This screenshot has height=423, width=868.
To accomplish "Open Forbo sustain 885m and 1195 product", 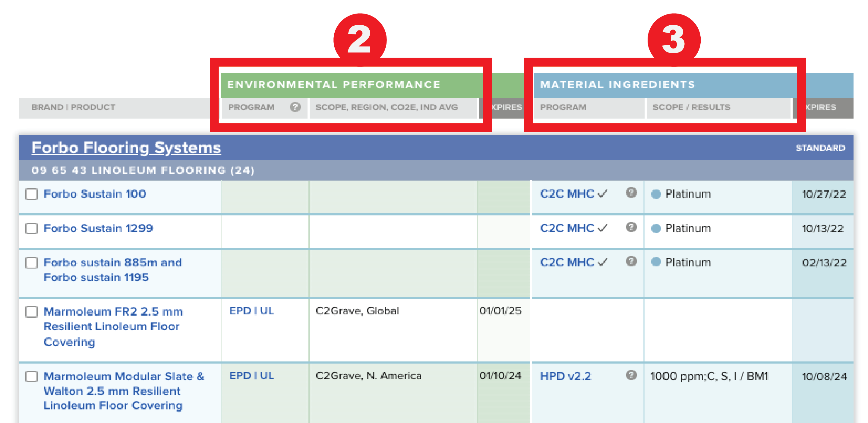I will pyautogui.click(x=113, y=270).
